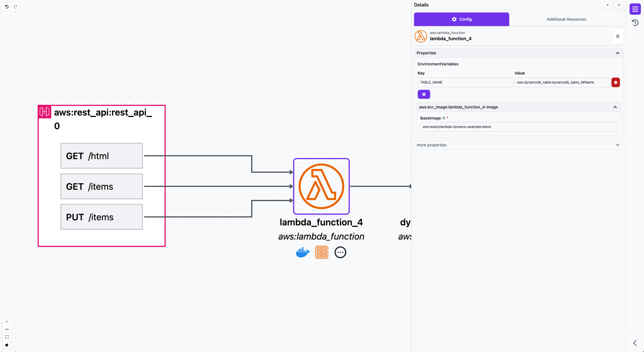Select the Additional Resources tab
This screenshot has width=644, height=352.
tap(566, 19)
